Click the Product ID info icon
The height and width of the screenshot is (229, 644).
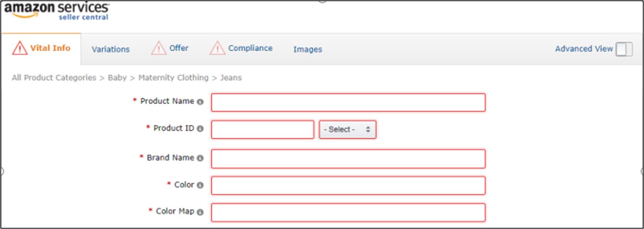(x=200, y=129)
